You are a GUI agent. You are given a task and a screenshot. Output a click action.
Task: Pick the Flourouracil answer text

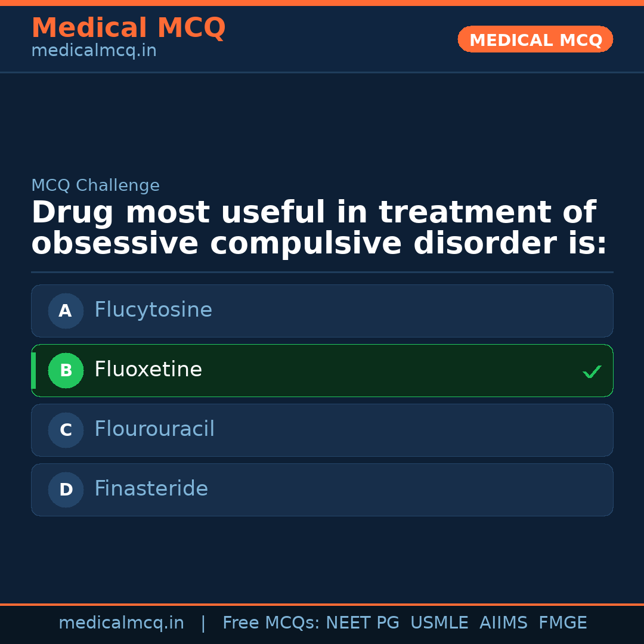coord(154,429)
